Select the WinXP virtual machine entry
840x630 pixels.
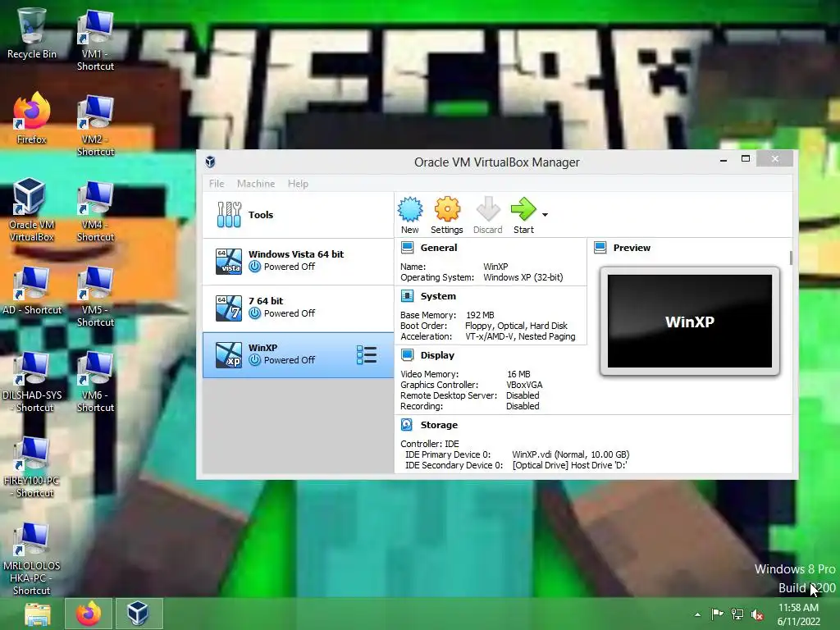(x=298, y=354)
